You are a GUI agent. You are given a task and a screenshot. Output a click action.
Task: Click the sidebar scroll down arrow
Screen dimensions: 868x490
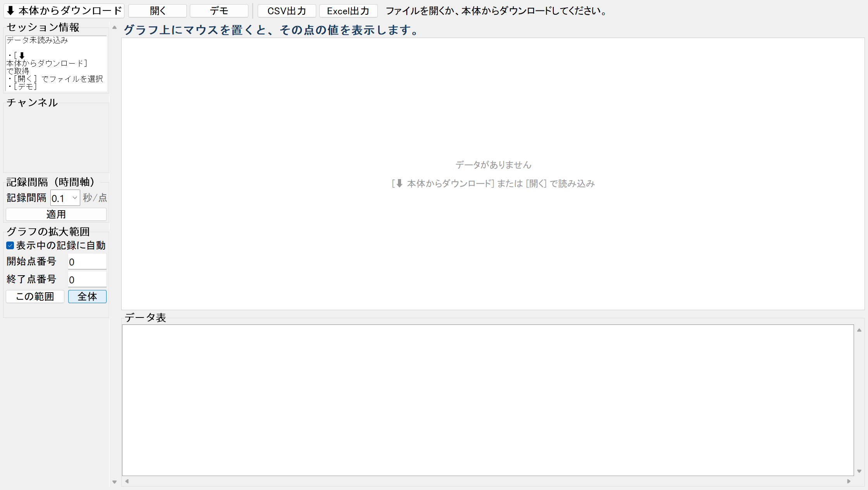pyautogui.click(x=114, y=482)
